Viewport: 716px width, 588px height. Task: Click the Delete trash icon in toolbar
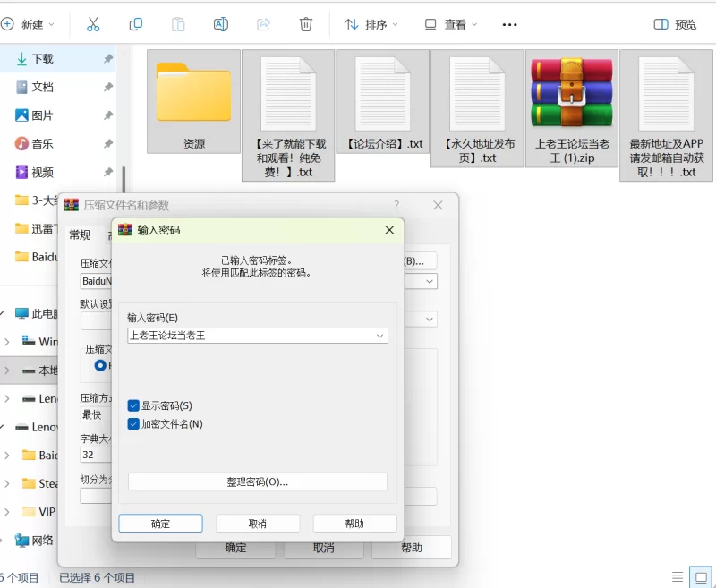pyautogui.click(x=305, y=24)
